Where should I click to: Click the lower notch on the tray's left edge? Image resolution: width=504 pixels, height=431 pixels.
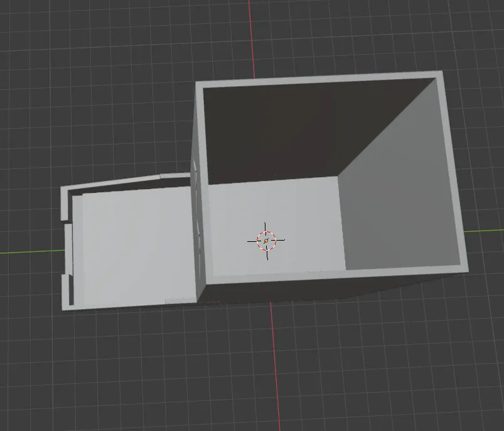pos(65,274)
